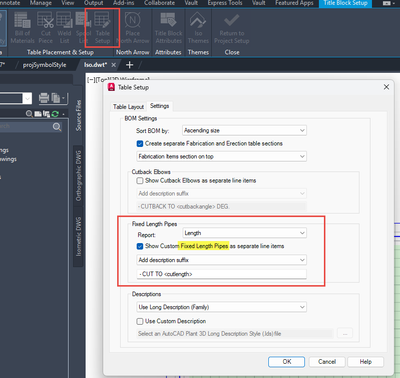Open the project panel combo box arrow
The width and height of the screenshot is (400, 378).
tap(27, 98)
